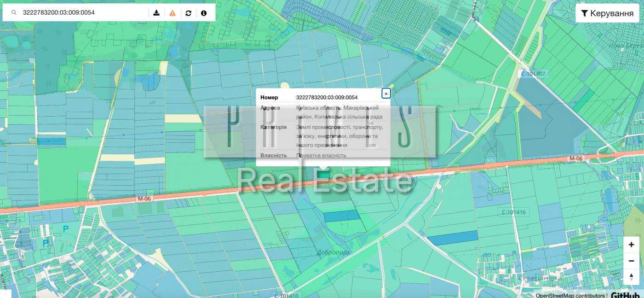Click the "Адреса" label in the popup
Screen dimensions: 644x298
click(270, 108)
